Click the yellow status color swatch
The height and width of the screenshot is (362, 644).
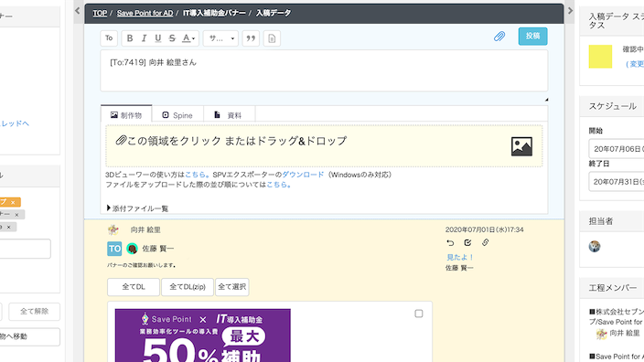pyautogui.click(x=600, y=57)
